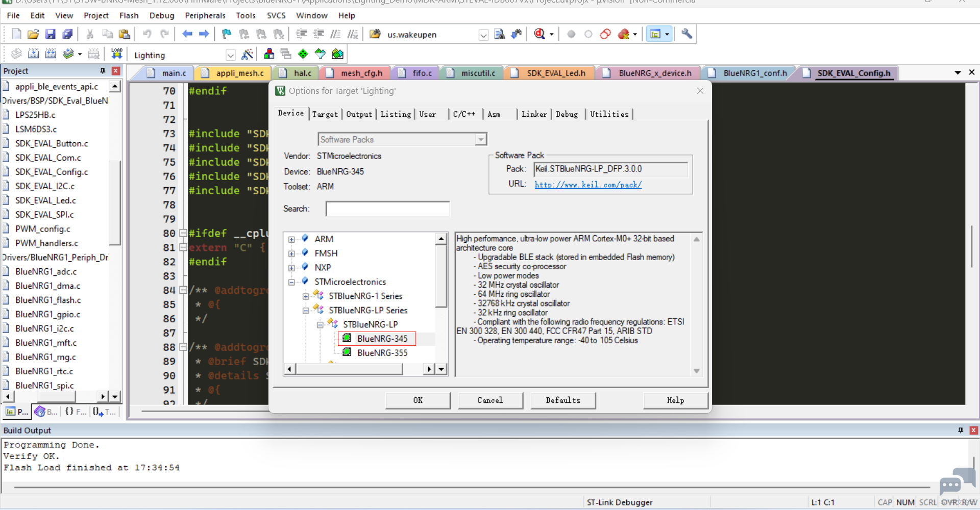The width and height of the screenshot is (980, 510).
Task: Open Options for Target magic wand icon
Action: click(x=247, y=54)
